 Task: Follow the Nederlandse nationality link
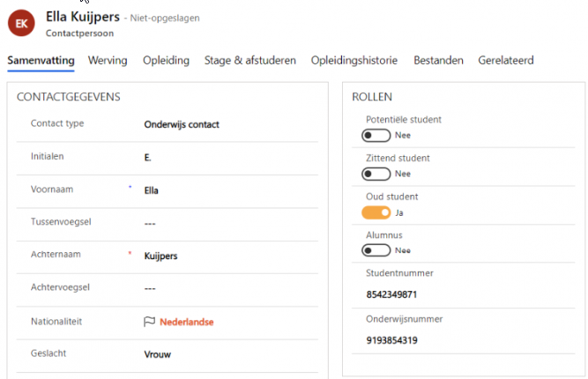pyautogui.click(x=186, y=322)
